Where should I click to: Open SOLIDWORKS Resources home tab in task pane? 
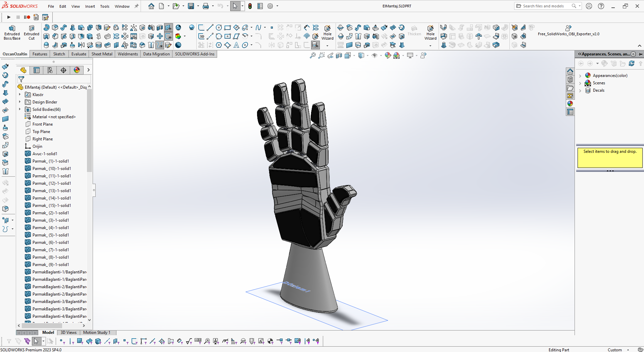570,72
